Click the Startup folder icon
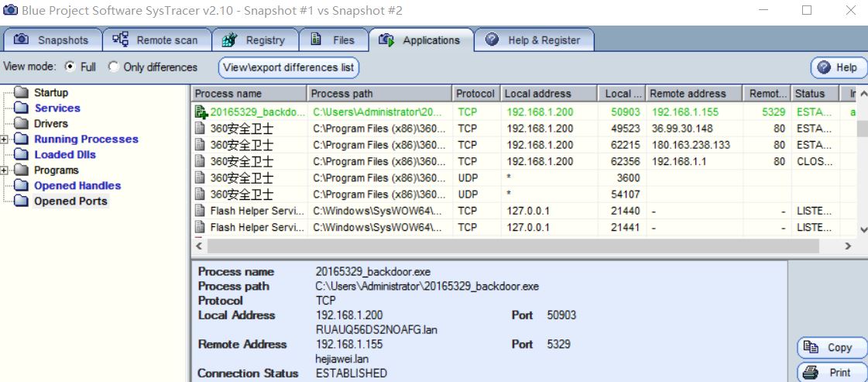Image resolution: width=868 pixels, height=382 pixels. tap(21, 92)
